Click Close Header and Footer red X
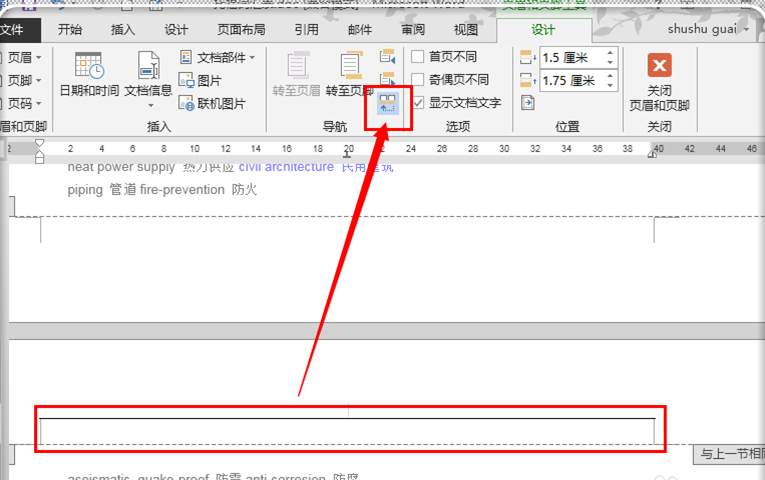Screen dimensions: 765x480 659,66
